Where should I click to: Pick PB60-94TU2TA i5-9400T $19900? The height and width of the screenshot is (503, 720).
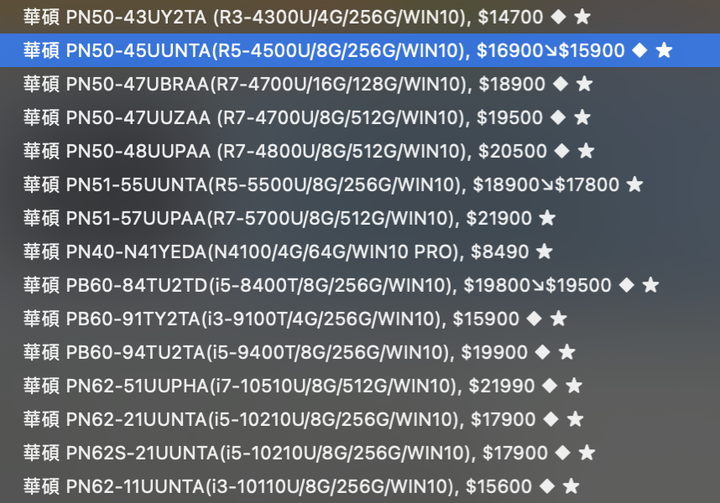coord(360,352)
